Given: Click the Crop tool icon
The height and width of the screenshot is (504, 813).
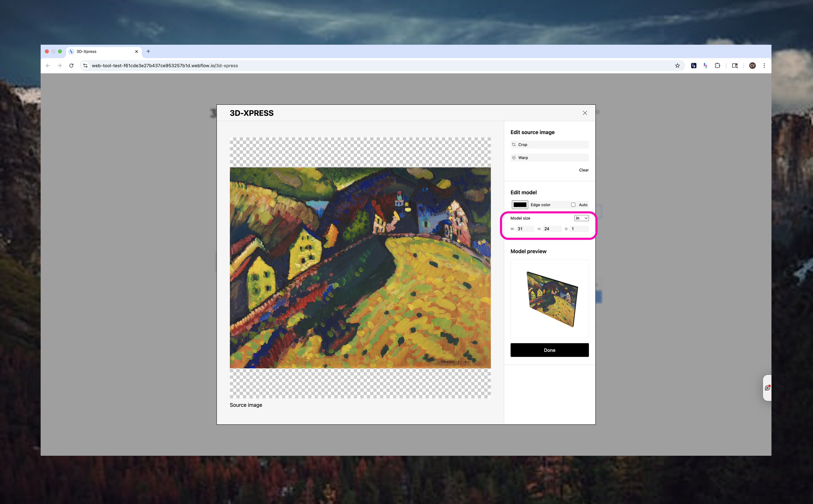Looking at the screenshot, I should coord(514,144).
